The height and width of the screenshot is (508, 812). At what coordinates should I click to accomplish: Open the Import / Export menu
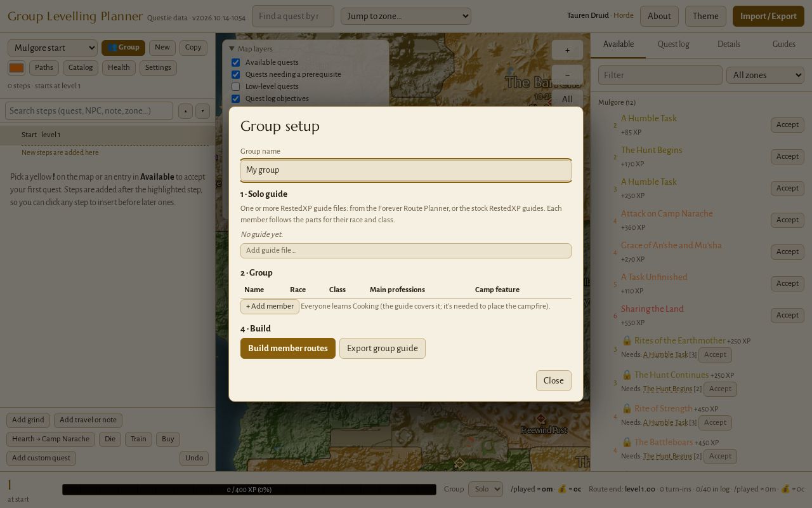(x=768, y=17)
